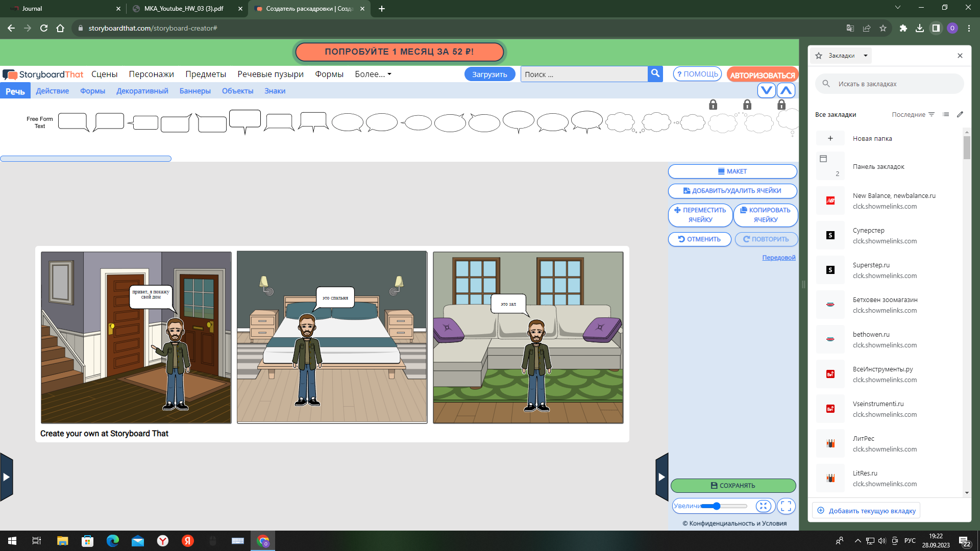Click the zoom slider handle

click(x=717, y=506)
